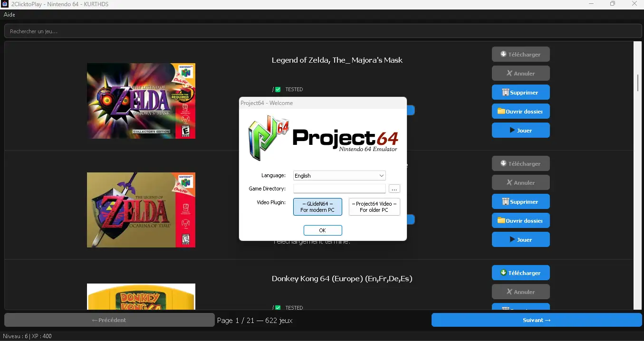The height and width of the screenshot is (341, 644).
Task: Confirm the Project64 Welcome dialog with OK
Action: tap(323, 230)
